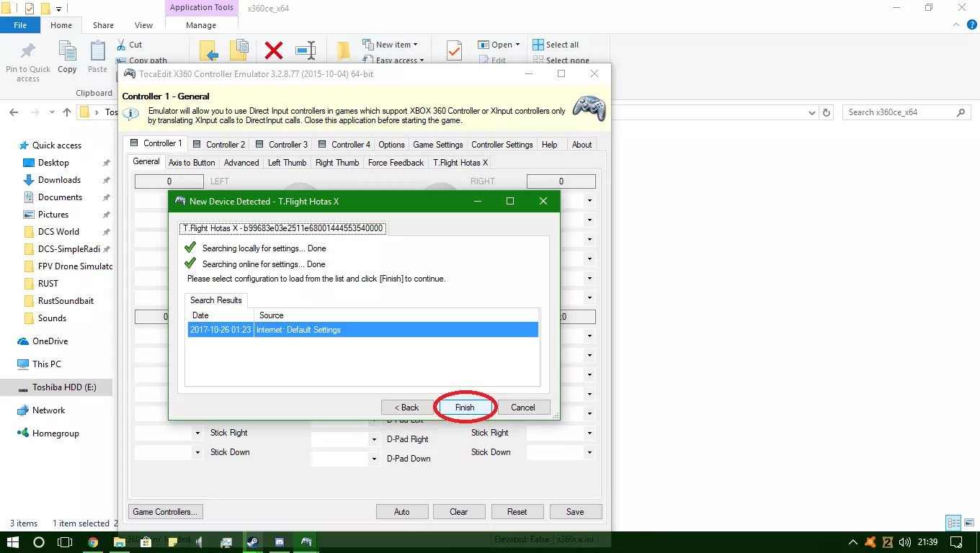The image size is (980, 553).
Task: Open Google Chrome from the taskbar
Action: coord(93,542)
